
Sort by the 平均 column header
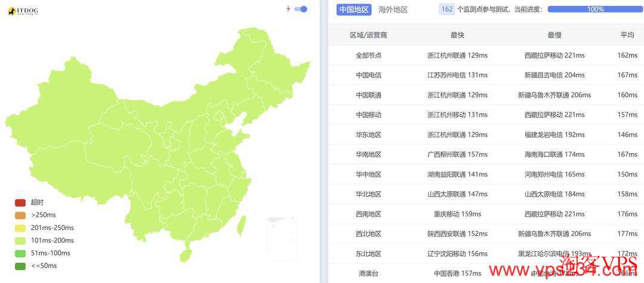(627, 35)
